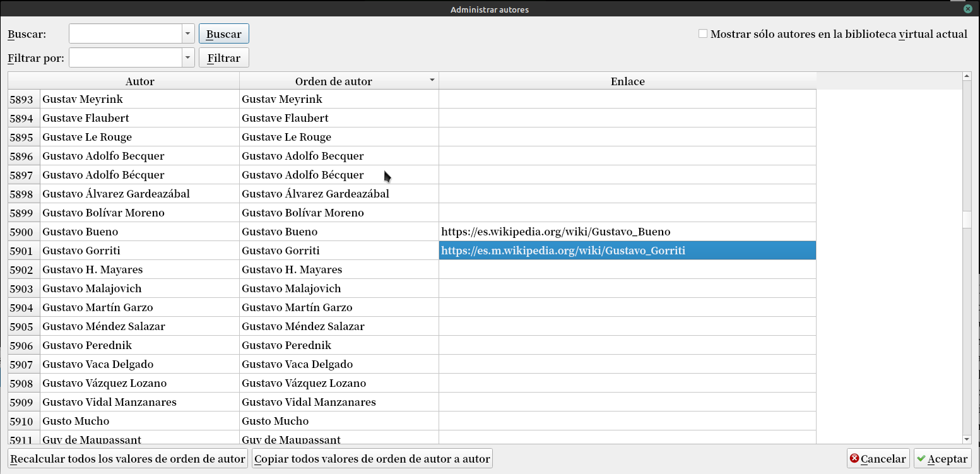
Task: Click the Buscar button
Action: (224, 34)
